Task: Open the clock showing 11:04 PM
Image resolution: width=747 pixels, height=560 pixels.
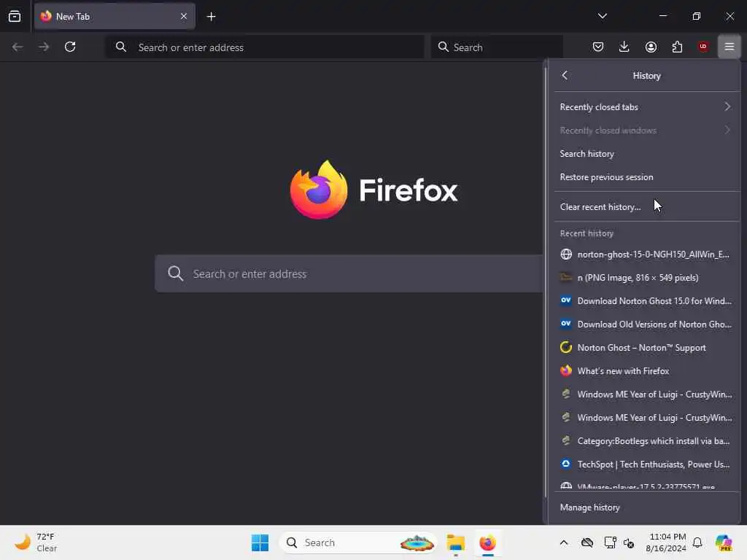Action: pos(667,542)
